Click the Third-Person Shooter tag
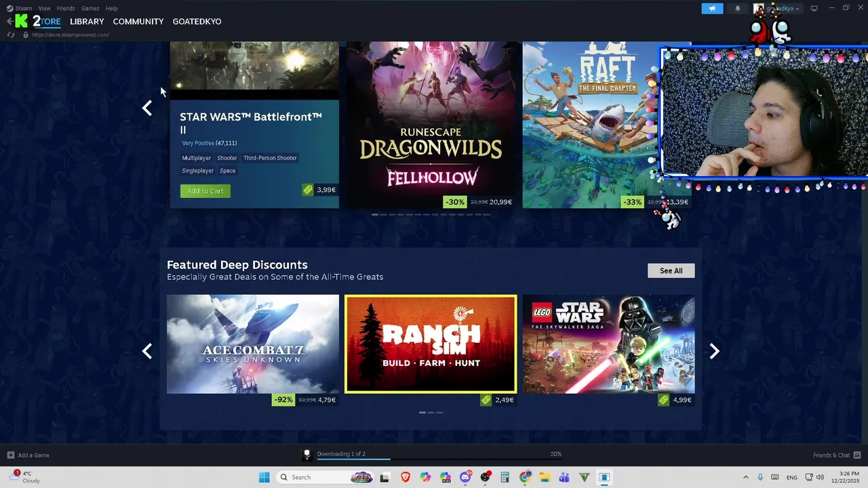 click(x=270, y=158)
